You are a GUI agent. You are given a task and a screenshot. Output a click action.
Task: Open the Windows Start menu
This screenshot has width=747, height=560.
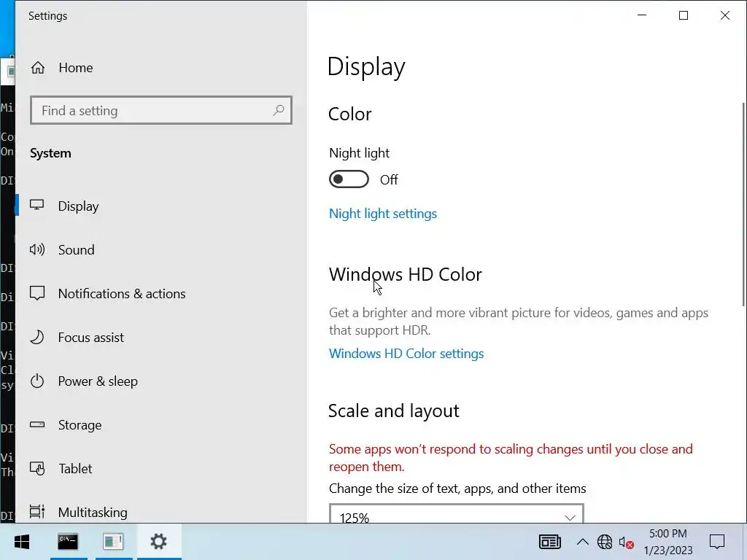pyautogui.click(x=22, y=542)
